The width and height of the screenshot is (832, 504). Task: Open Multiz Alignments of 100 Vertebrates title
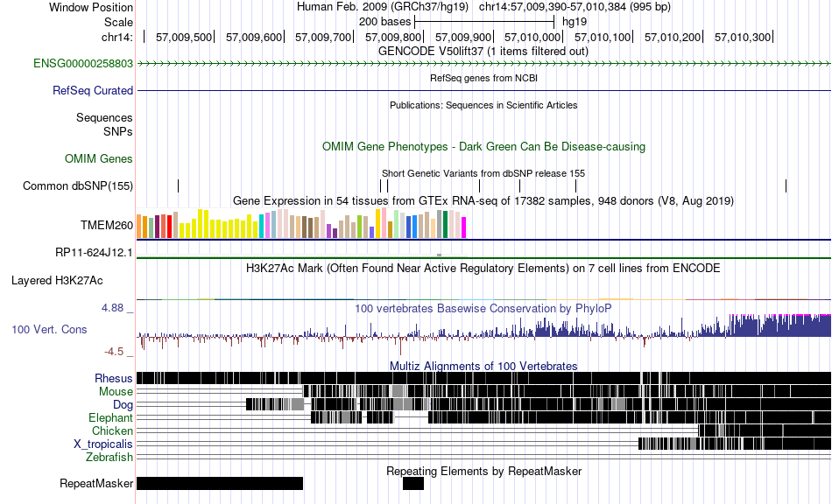point(483,367)
